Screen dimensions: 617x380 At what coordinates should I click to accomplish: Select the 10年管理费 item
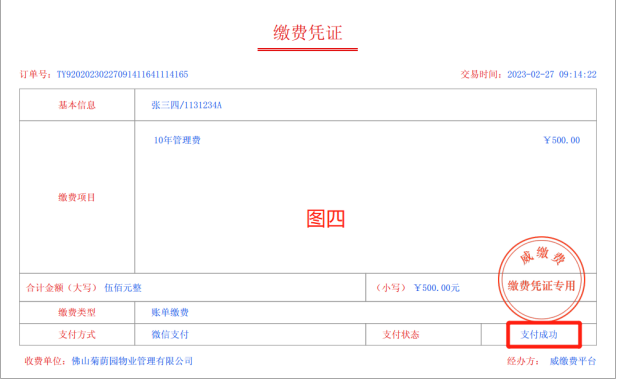click(x=177, y=140)
